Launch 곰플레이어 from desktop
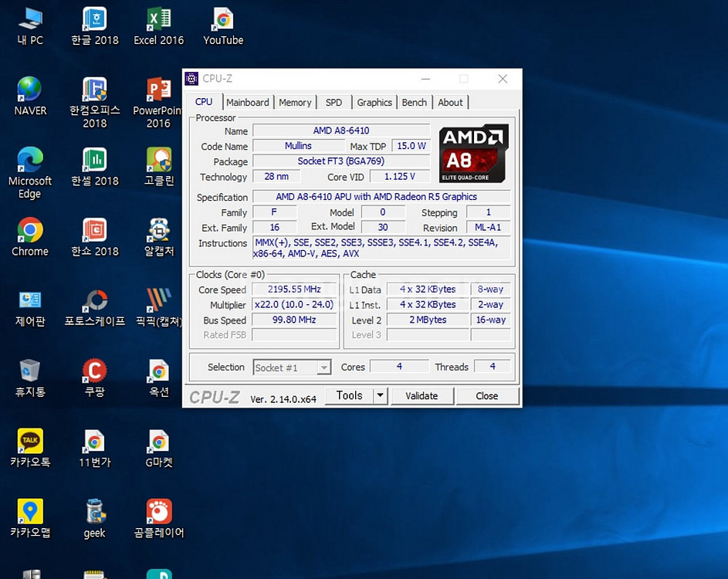Image resolution: width=728 pixels, height=579 pixels. coord(159,519)
